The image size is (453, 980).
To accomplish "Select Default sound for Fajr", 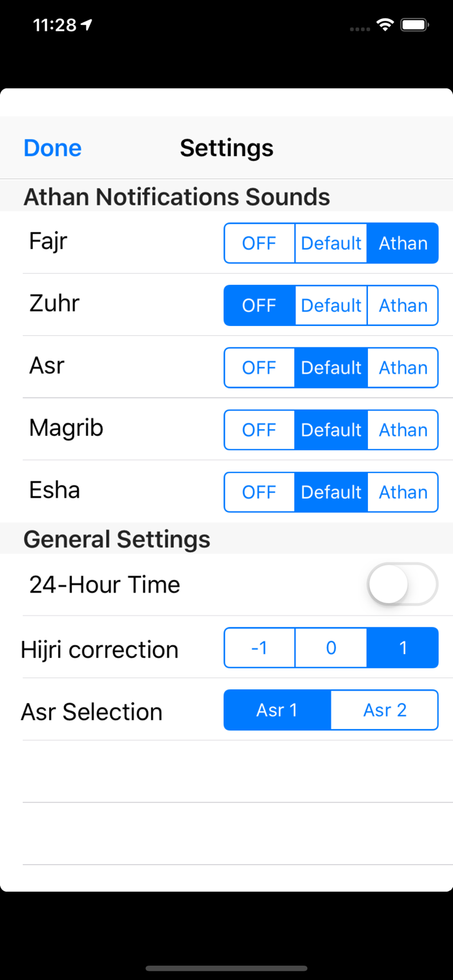I will [x=331, y=243].
